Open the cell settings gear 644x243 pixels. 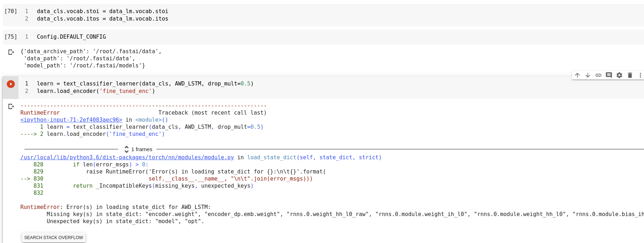[619, 75]
